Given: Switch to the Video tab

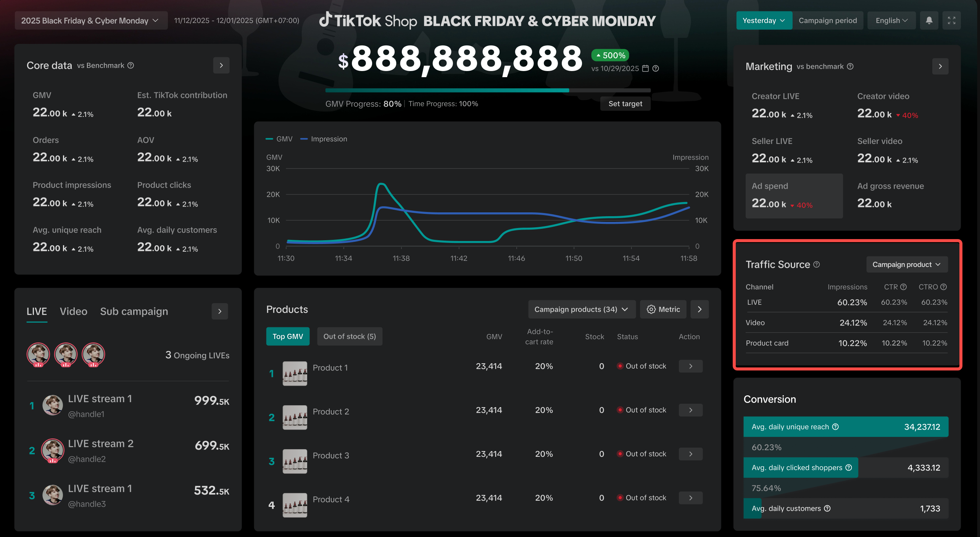Looking at the screenshot, I should 73,312.
